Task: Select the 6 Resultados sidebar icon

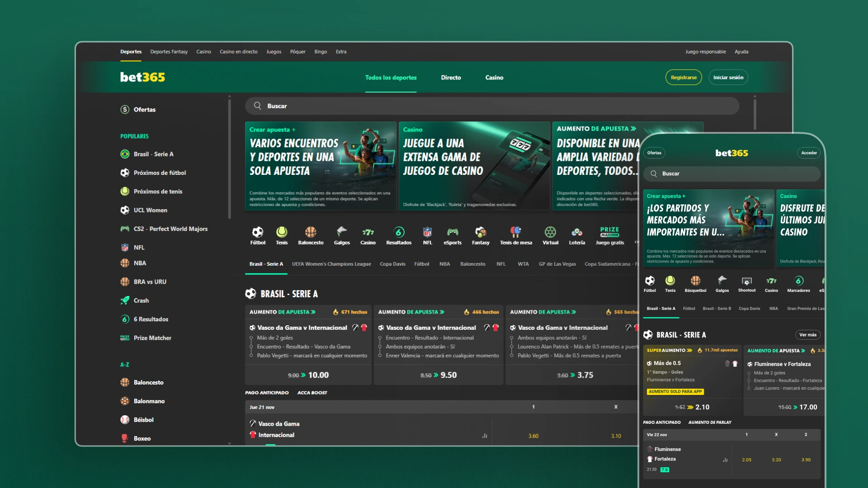Action: pos(125,319)
